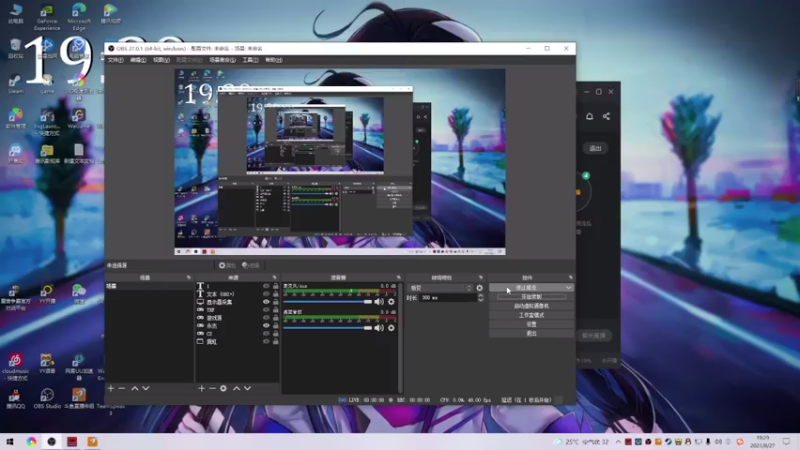Image resolution: width=800 pixels, height=450 pixels.
Task: Adjust the 桌面音频 volume slider
Action: click(x=328, y=328)
